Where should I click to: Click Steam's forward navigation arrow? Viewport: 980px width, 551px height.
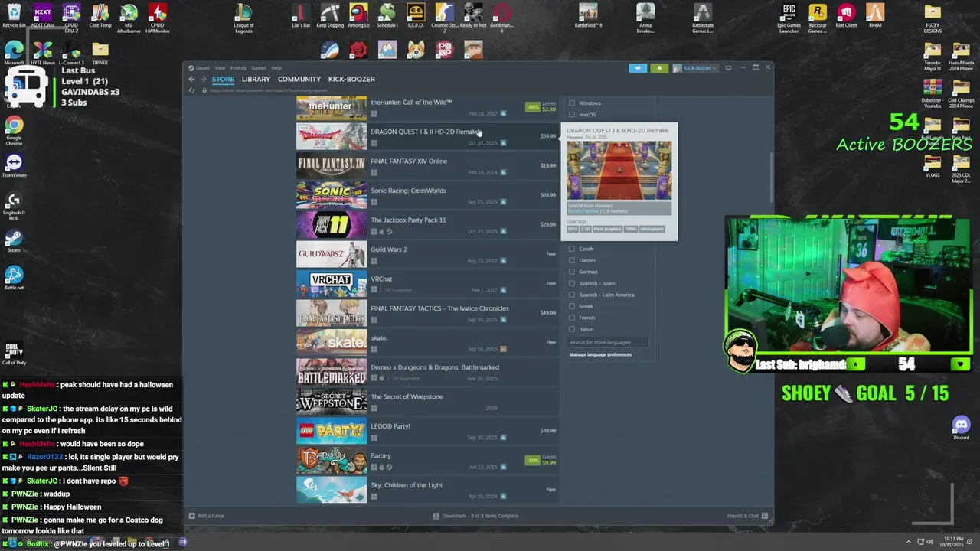(203, 79)
